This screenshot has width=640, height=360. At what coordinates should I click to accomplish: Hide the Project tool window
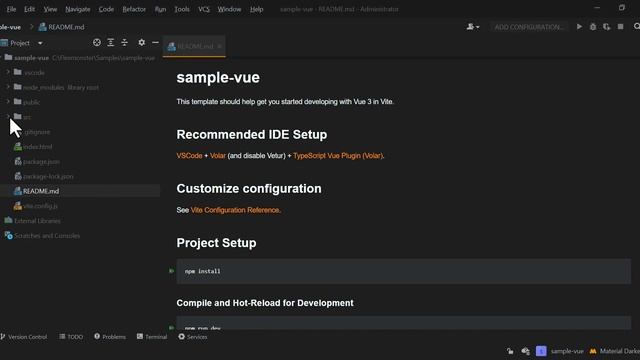[155, 42]
